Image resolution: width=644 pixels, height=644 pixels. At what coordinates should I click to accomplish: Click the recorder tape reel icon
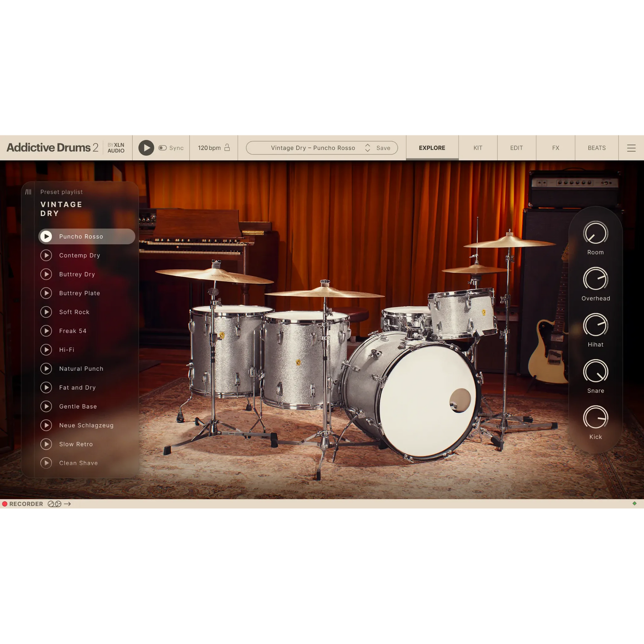tap(54, 504)
